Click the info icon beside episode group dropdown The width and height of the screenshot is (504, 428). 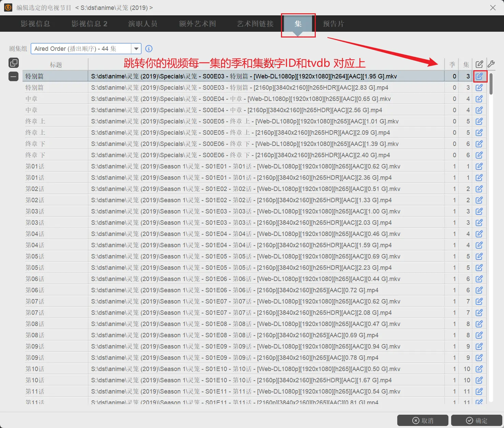pos(149,48)
